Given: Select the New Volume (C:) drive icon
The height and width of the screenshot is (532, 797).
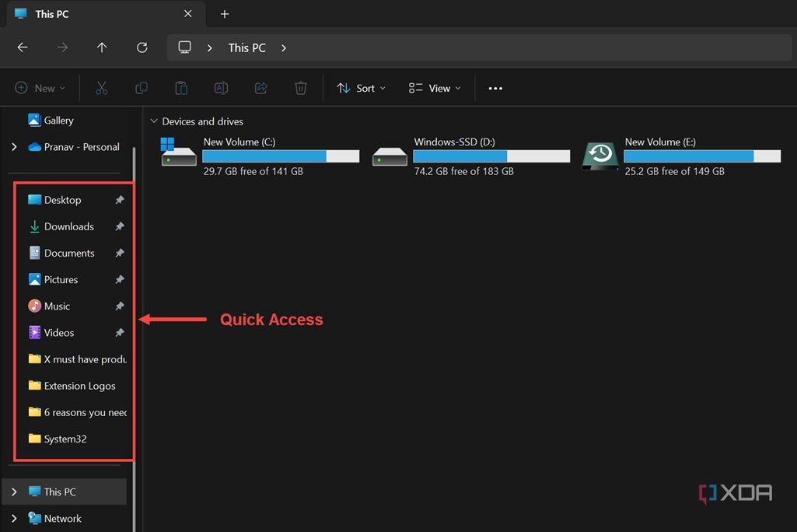Looking at the screenshot, I should [178, 152].
